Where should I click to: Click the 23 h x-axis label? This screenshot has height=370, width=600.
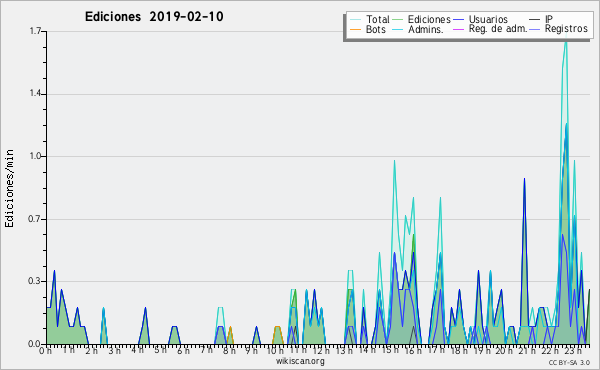click(x=573, y=350)
